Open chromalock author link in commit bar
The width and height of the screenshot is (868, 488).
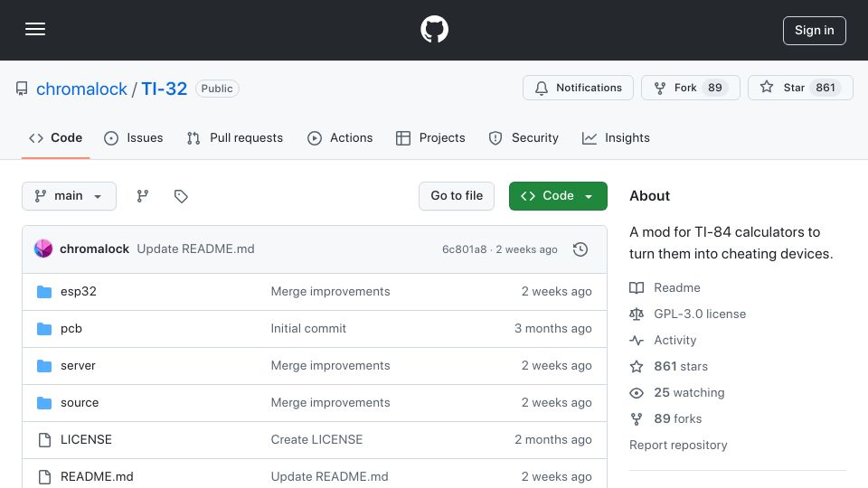95,249
